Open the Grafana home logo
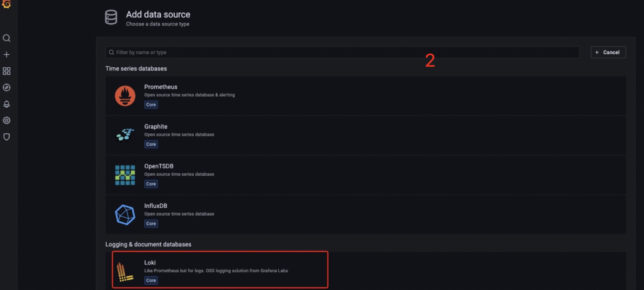The image size is (644, 290). point(7,4)
